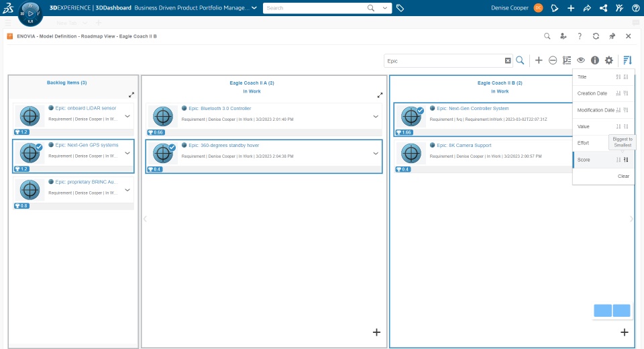Viewport: 644px width, 349px height.
Task: Sort Modification Date ascending
Action: click(619, 110)
